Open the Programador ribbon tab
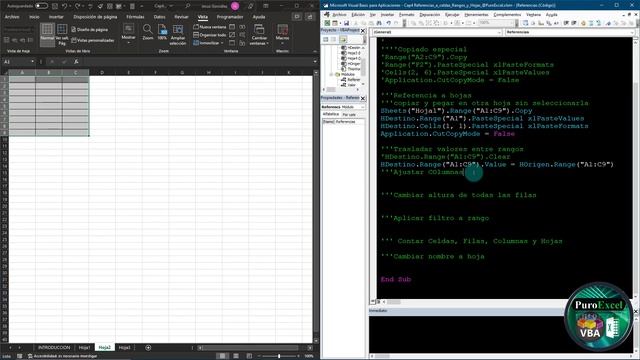This screenshot has height=360, width=640. click(x=230, y=17)
